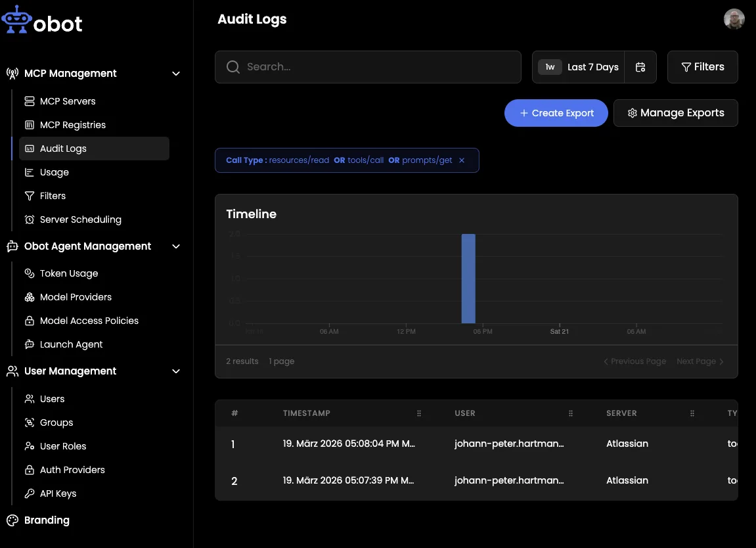Go to the Server Scheduling page

tap(80, 219)
